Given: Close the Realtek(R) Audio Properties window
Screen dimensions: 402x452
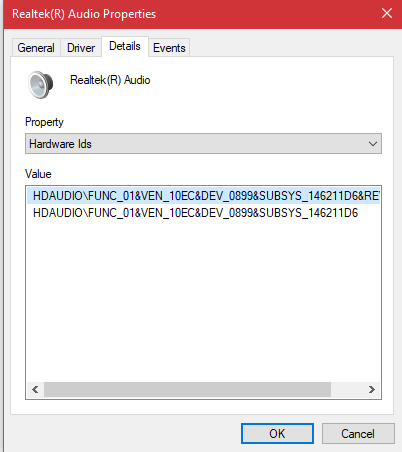Looking at the screenshot, I should tap(387, 13).
